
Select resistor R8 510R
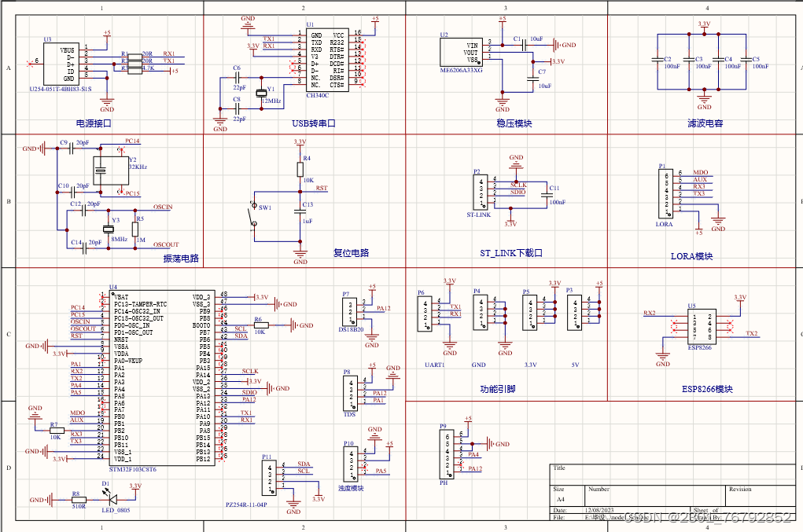click(x=79, y=500)
